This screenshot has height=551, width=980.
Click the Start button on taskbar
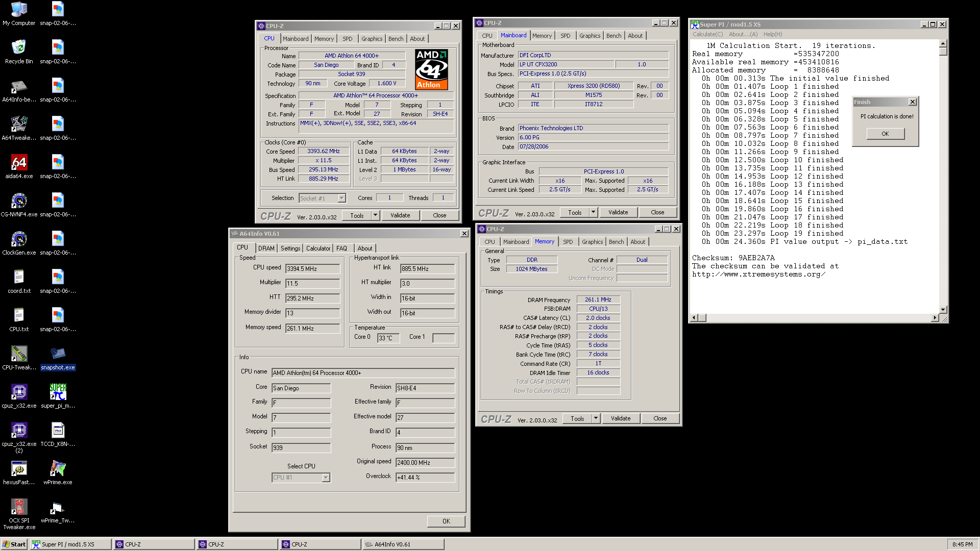click(x=14, y=544)
